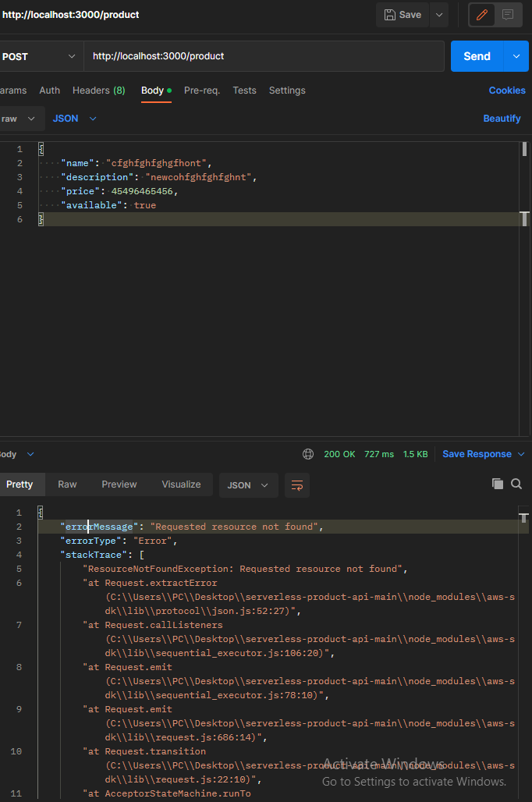Screen dimensions: 532x802
Task: Open the POST method dropdown
Action: [x=39, y=56]
